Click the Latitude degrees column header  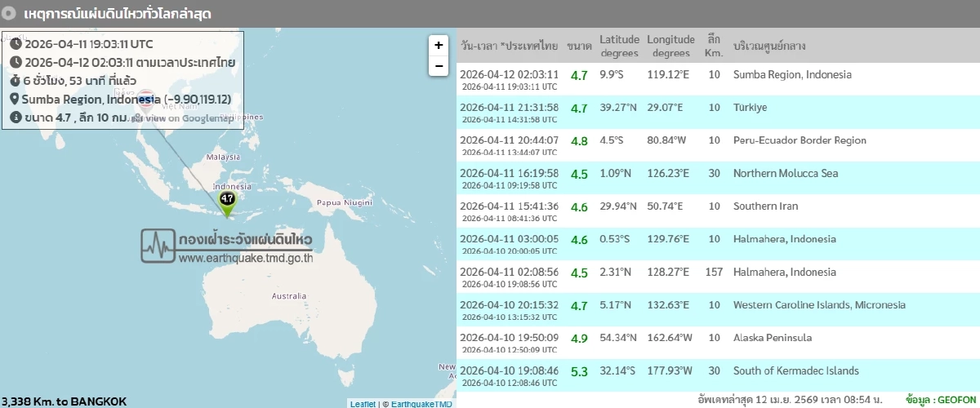pyautogui.click(x=619, y=46)
